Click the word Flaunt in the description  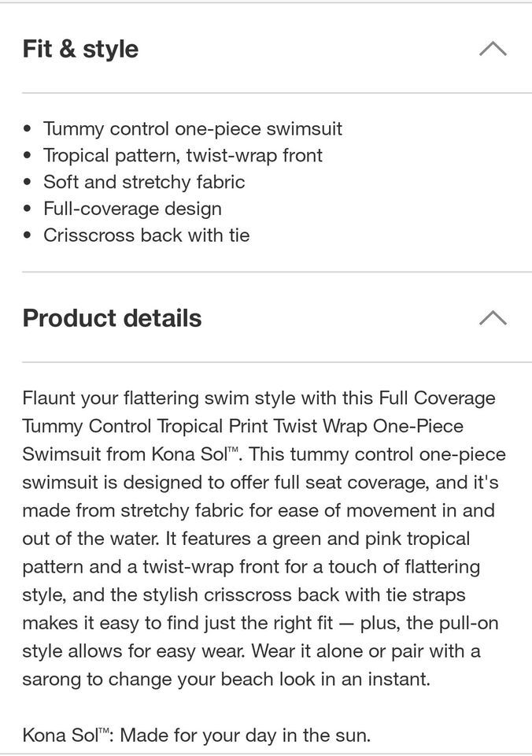[x=49, y=398]
